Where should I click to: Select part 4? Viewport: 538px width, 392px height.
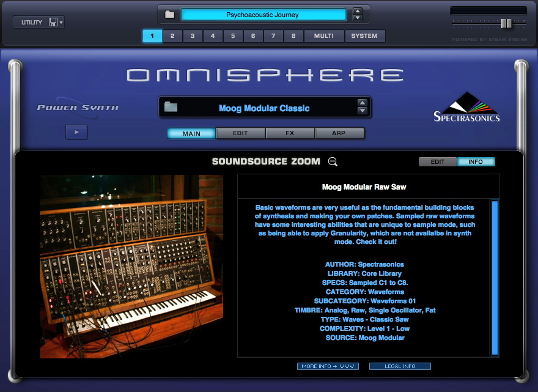(213, 35)
